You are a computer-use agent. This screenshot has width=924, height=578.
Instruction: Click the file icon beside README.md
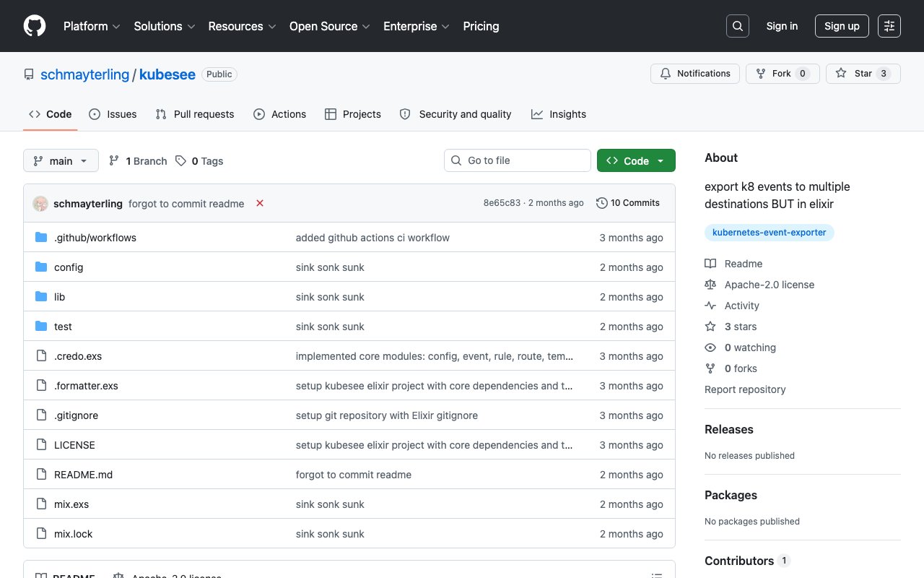pos(41,475)
